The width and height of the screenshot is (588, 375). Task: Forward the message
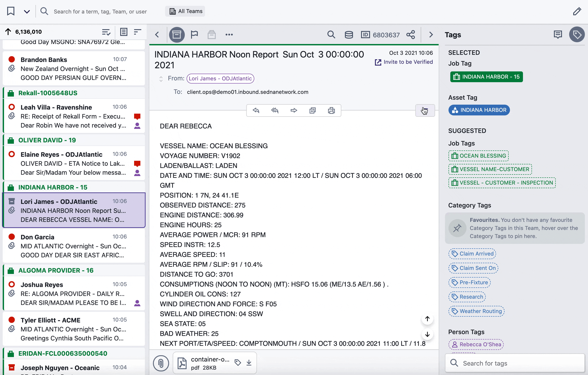(294, 110)
